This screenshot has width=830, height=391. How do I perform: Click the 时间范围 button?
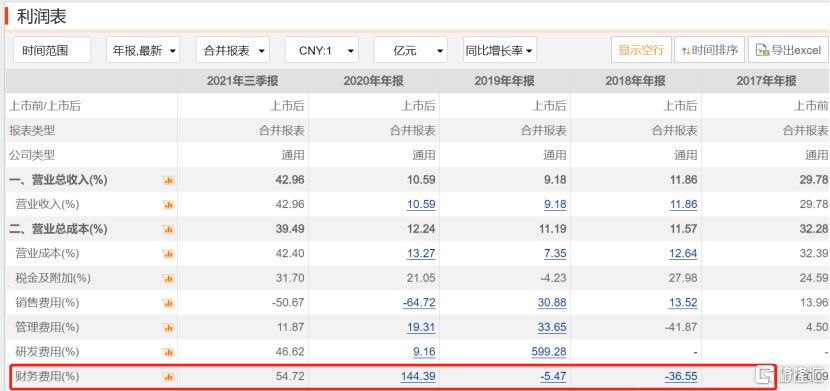point(52,50)
